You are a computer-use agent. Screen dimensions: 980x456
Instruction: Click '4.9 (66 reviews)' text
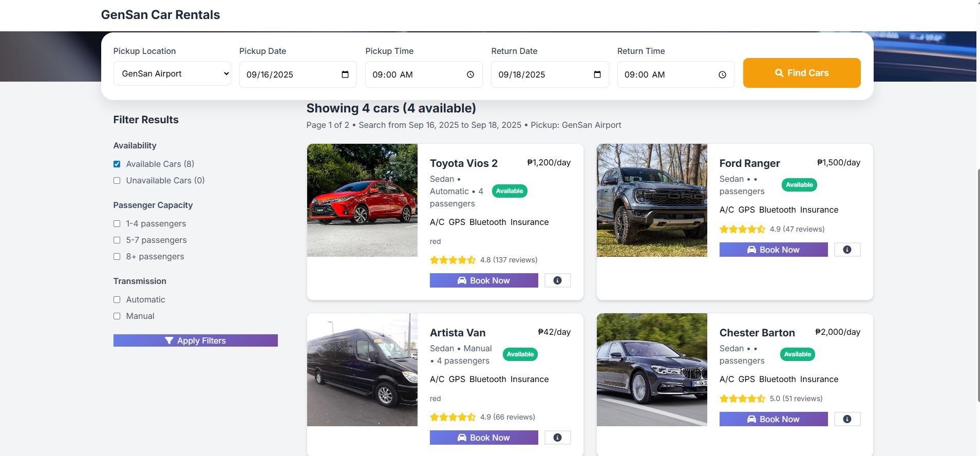coord(507,417)
